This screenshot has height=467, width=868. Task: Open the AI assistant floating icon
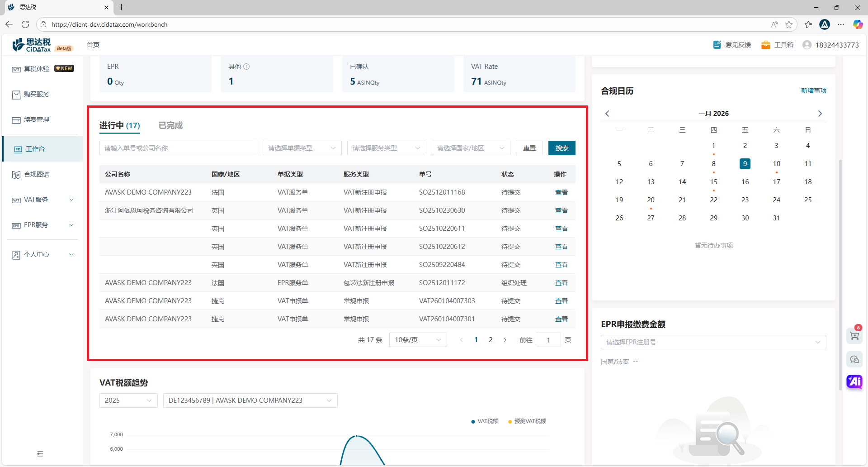click(854, 381)
